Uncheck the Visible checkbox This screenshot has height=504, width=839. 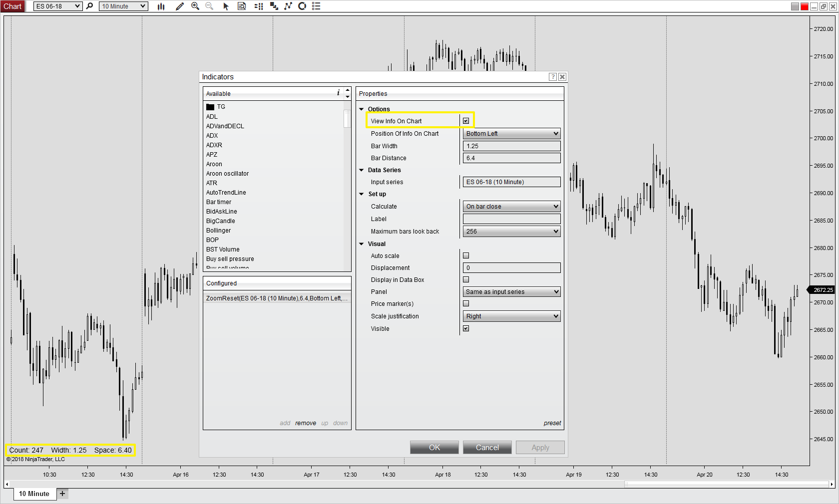click(466, 328)
